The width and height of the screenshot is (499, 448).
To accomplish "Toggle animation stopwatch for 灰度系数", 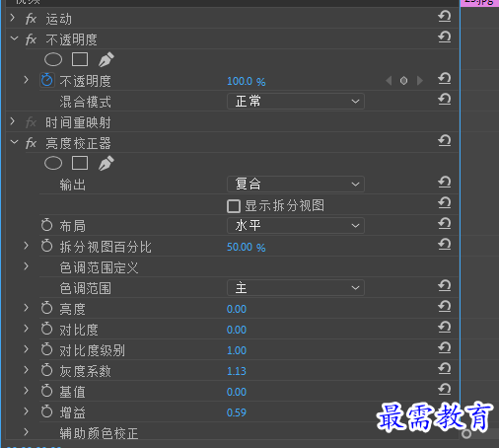I will [47, 370].
